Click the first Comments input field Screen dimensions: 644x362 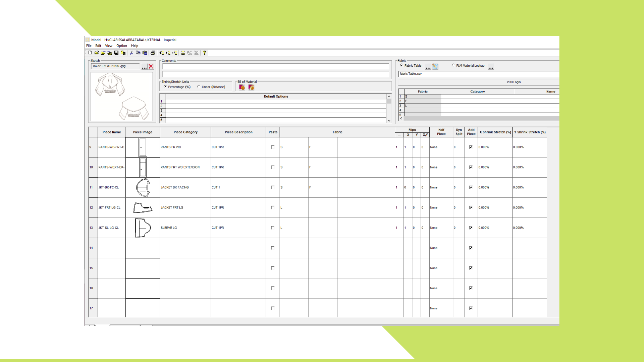pos(275,66)
